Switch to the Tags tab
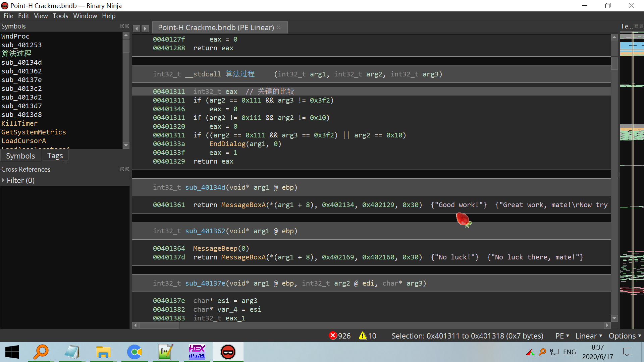 point(55,156)
